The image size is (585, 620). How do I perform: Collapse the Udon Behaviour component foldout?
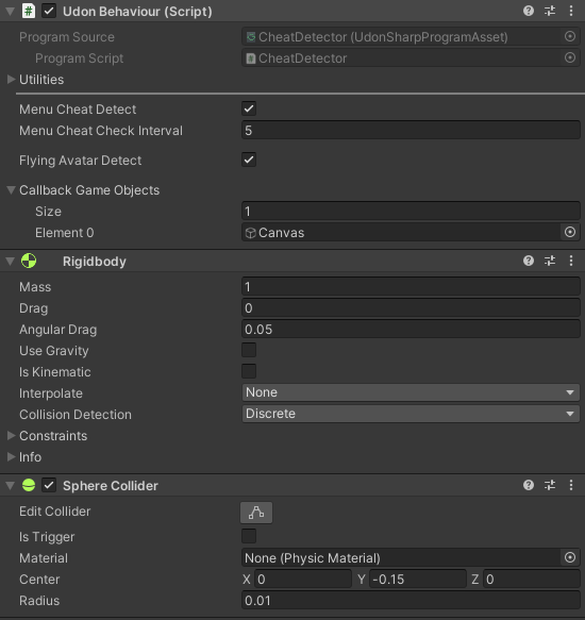(10, 11)
